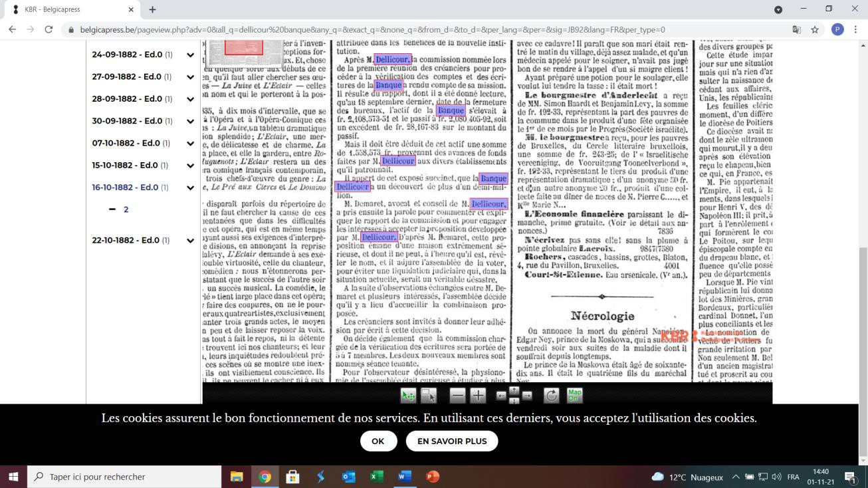Open a new browser tab
This screenshot has width=868, height=488.
click(x=152, y=10)
